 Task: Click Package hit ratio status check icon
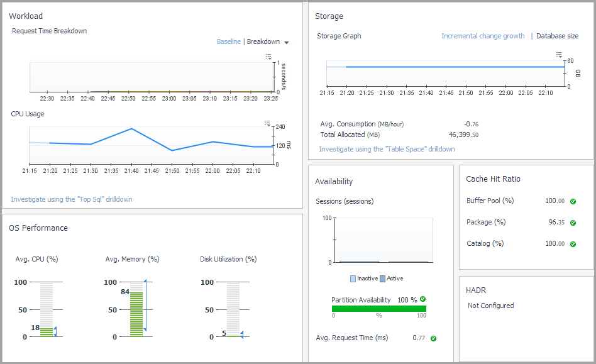click(573, 223)
